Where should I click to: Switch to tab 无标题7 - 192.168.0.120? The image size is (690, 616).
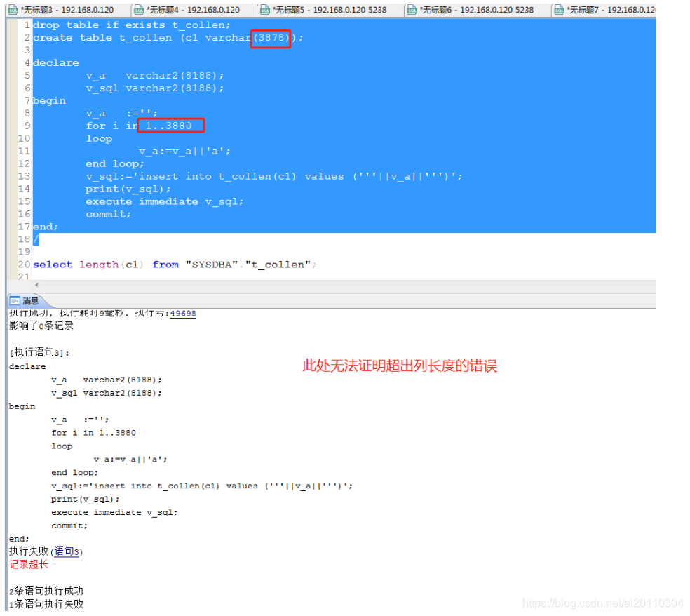(605, 10)
